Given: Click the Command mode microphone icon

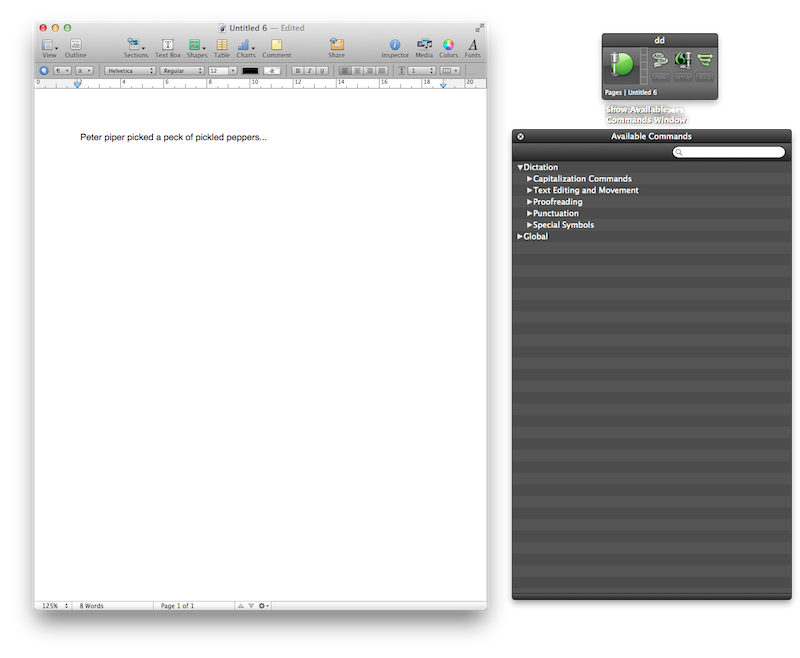Looking at the screenshot, I should [x=683, y=60].
